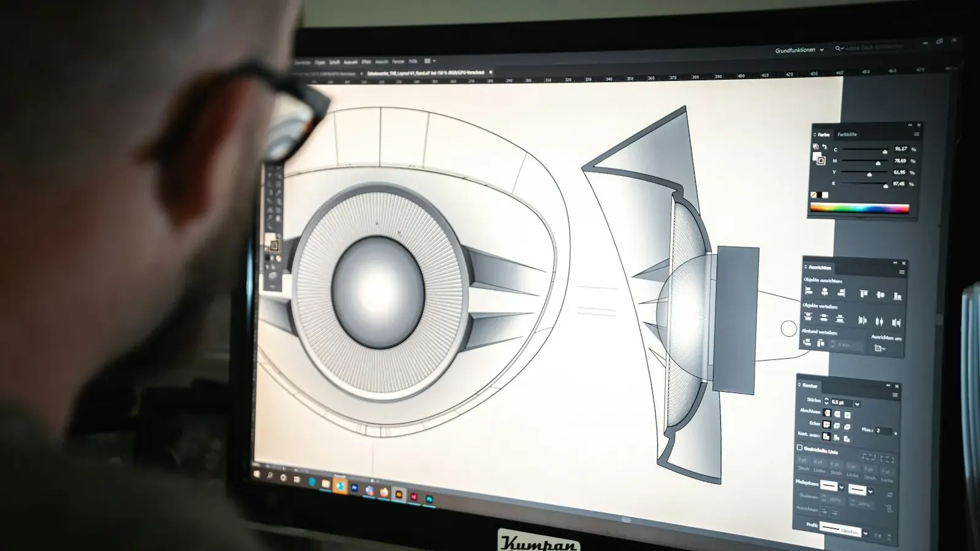Open the Fenster menu
Image resolution: width=980 pixels, height=551 pixels.
click(x=398, y=61)
